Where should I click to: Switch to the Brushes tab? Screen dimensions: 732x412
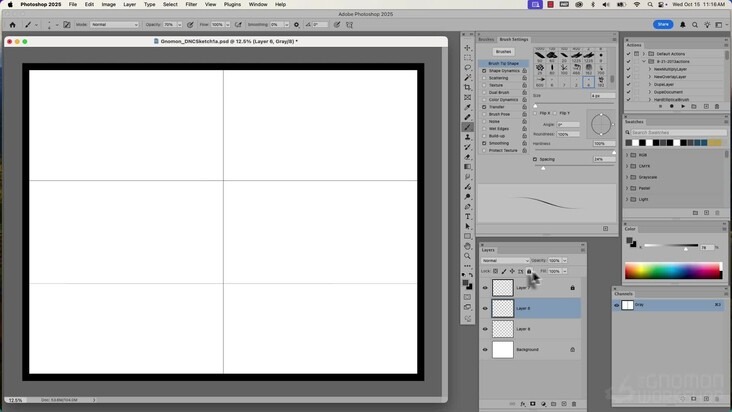click(486, 39)
